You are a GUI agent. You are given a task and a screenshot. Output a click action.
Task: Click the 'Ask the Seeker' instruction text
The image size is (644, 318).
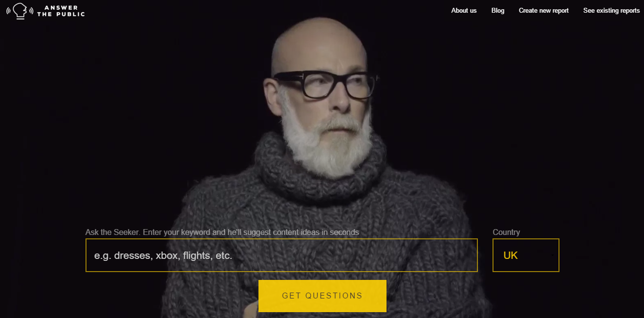point(222,232)
